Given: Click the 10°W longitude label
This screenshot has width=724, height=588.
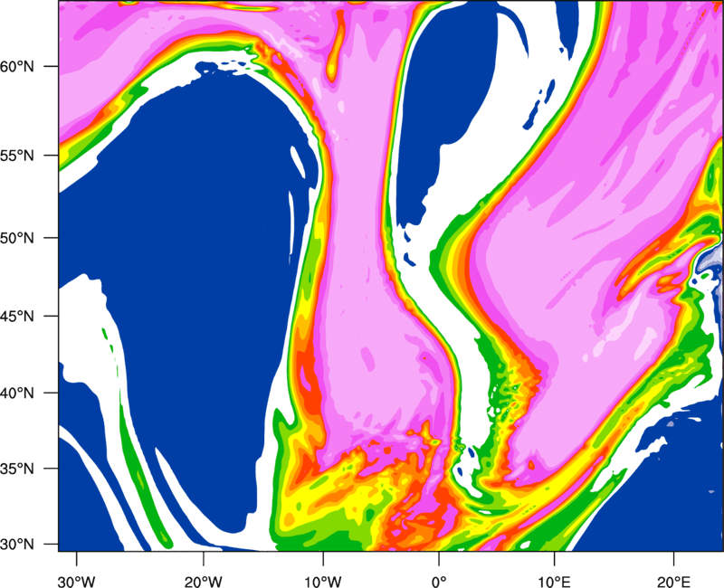Looking at the screenshot, I should (323, 582).
